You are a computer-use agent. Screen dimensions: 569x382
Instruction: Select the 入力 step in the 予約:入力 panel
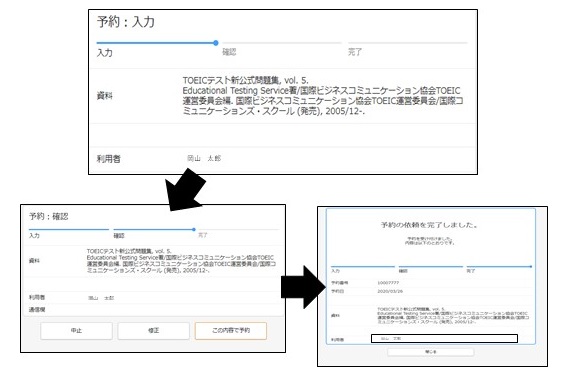pos(105,53)
